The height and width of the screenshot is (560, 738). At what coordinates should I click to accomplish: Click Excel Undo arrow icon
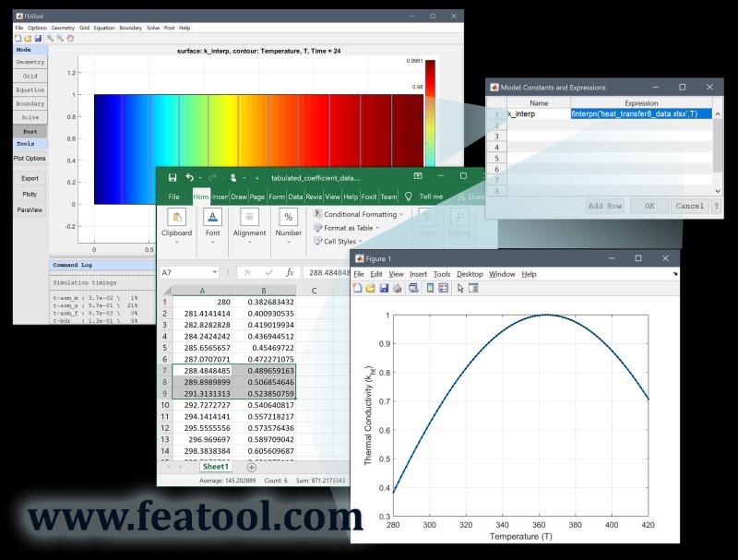click(x=190, y=177)
